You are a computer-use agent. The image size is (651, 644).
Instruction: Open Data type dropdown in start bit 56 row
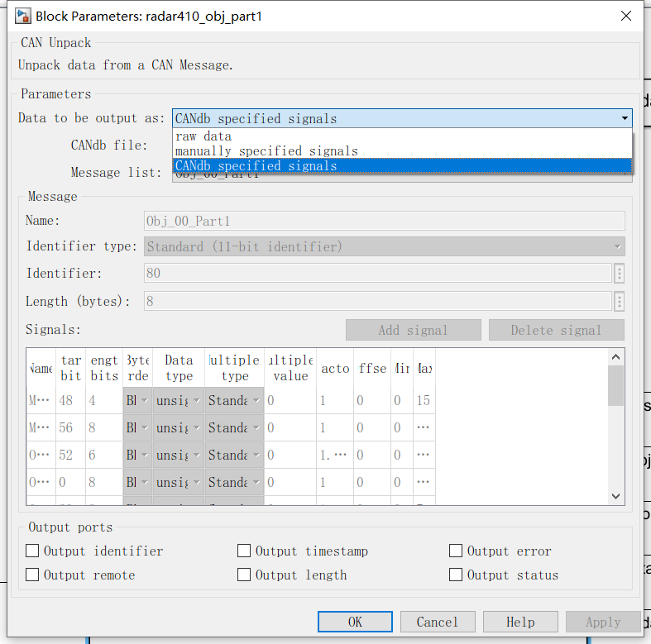(x=179, y=427)
